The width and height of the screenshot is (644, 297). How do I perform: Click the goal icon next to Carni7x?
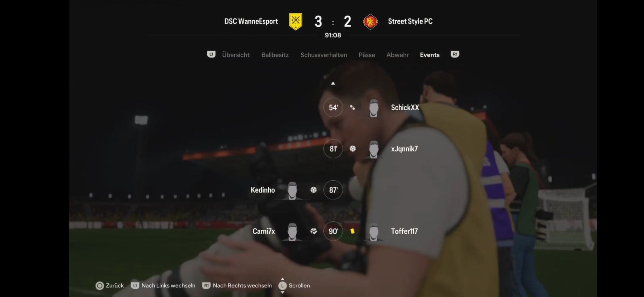[x=313, y=231]
